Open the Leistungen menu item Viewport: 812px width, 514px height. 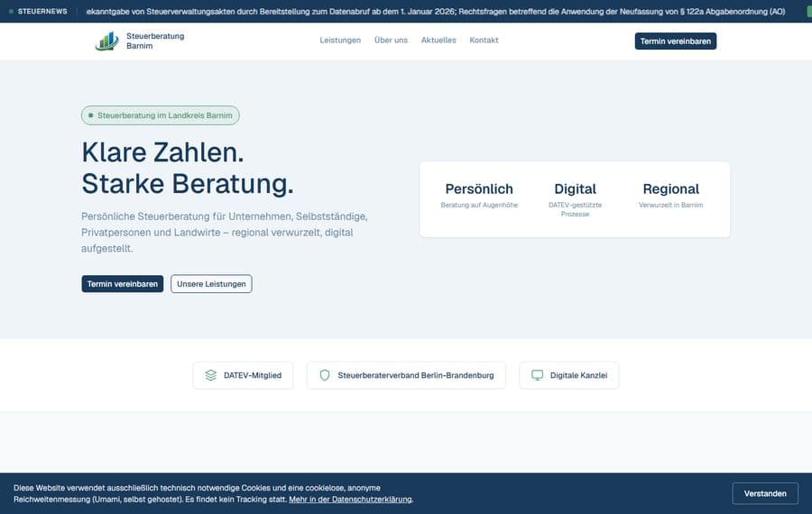[340, 41]
